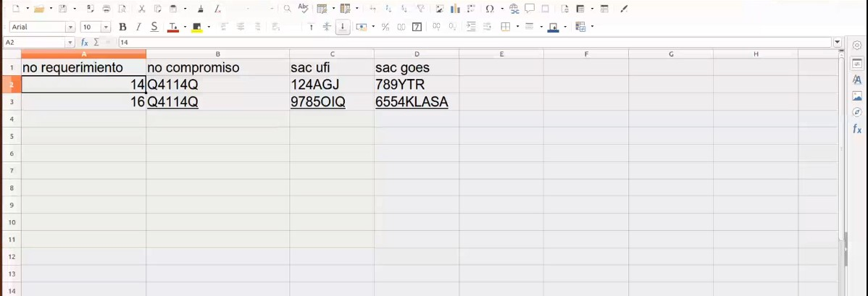Open the font size dropdown
The width and height of the screenshot is (868, 296).
pyautogui.click(x=106, y=28)
